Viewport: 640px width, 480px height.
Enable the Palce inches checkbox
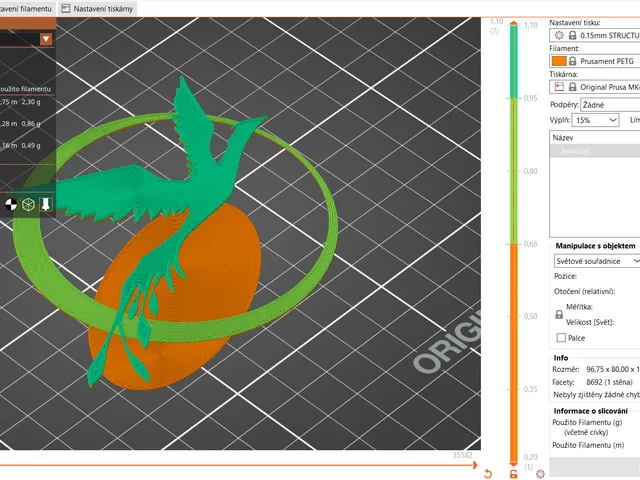561,338
